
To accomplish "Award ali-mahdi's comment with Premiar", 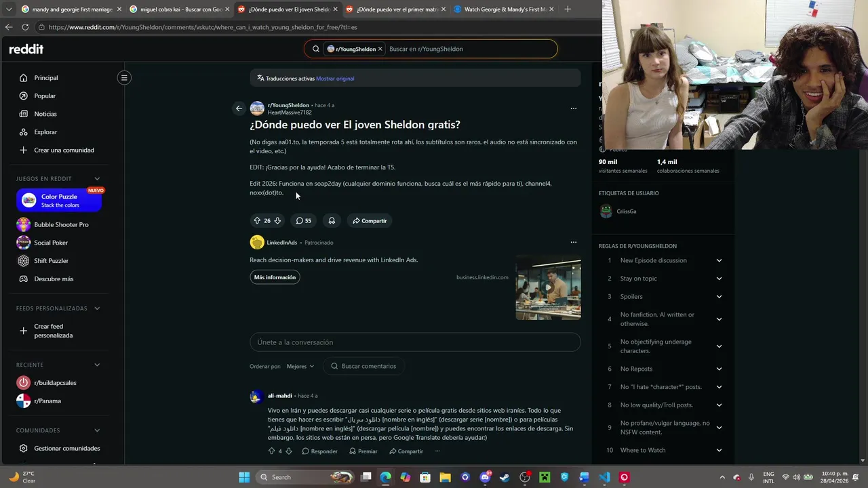I will coord(363,451).
